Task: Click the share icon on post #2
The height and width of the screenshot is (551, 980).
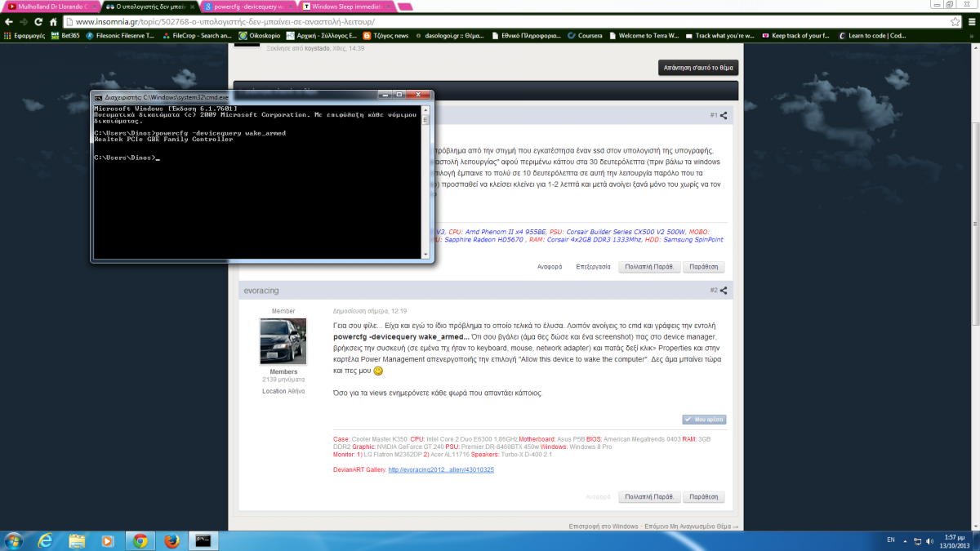Action: click(724, 290)
